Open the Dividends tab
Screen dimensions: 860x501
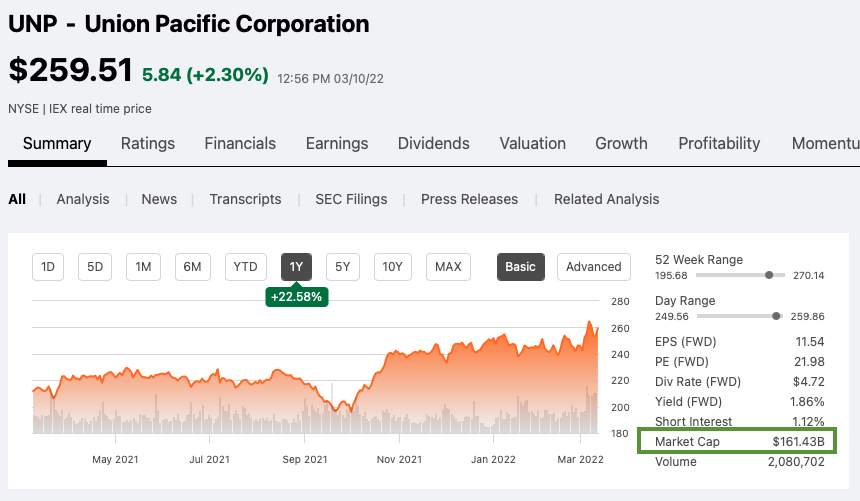433,143
